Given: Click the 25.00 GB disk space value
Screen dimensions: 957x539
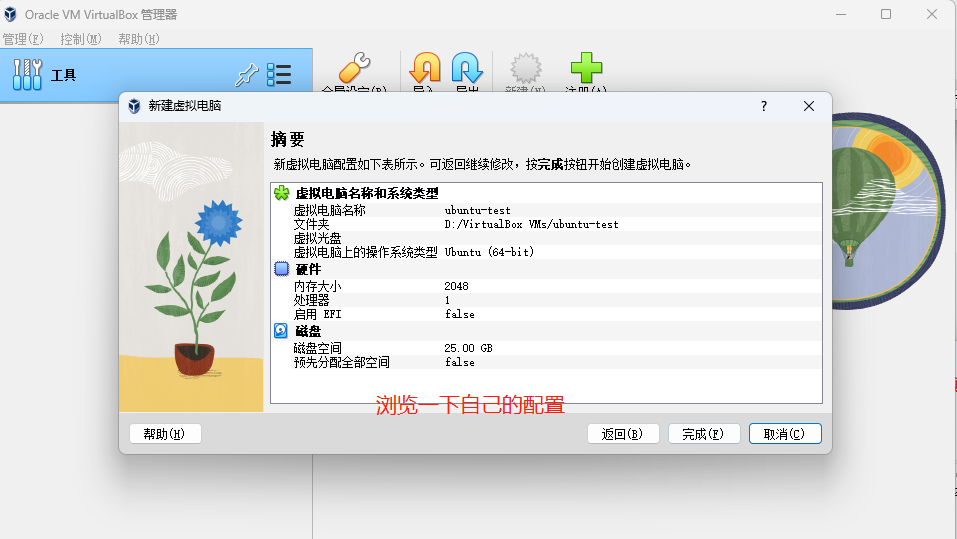Looking at the screenshot, I should 468,348.
